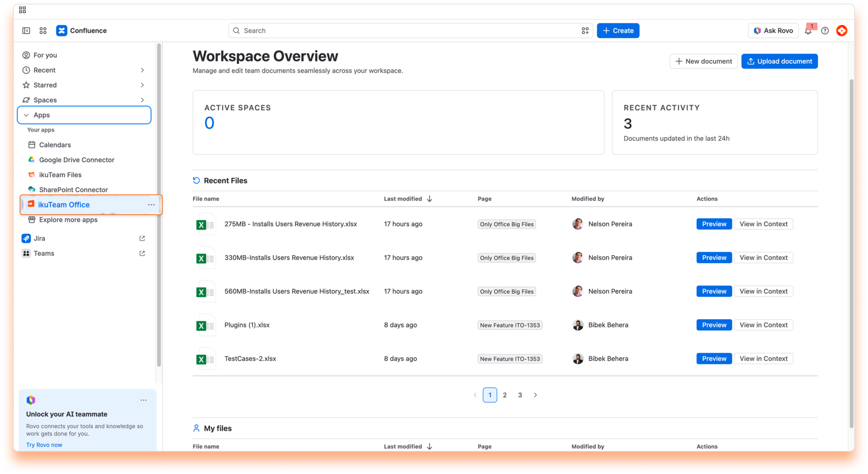Sort My files by Last modified arrow
Image resolution: width=868 pixels, height=474 pixels.
click(429, 446)
